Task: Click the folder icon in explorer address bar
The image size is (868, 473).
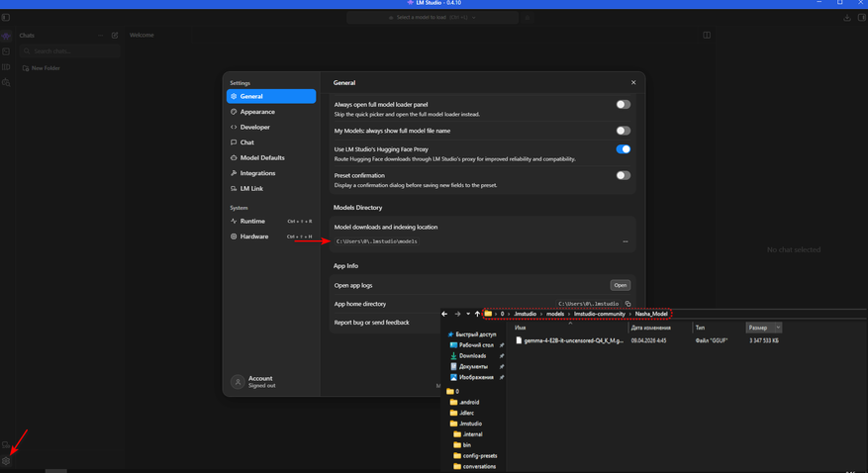Action: [x=488, y=314]
